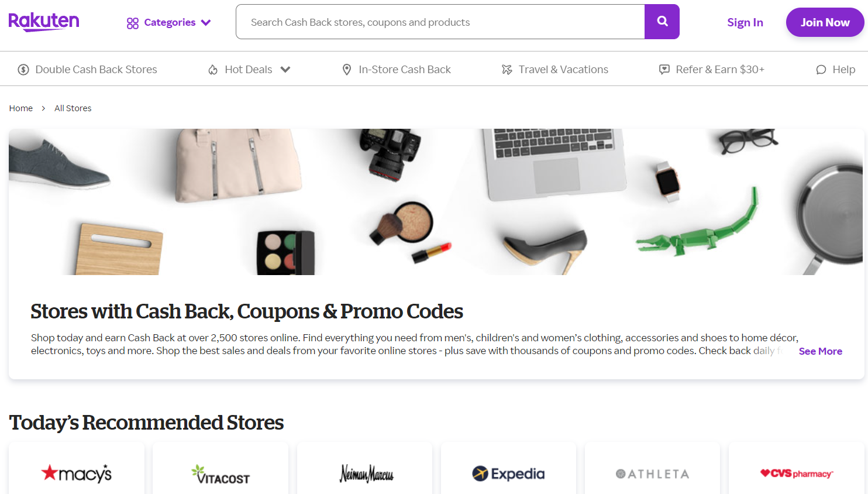Viewport: 868px width, 494px height.
Task: Click the Rakuten logo
Action: click(44, 22)
